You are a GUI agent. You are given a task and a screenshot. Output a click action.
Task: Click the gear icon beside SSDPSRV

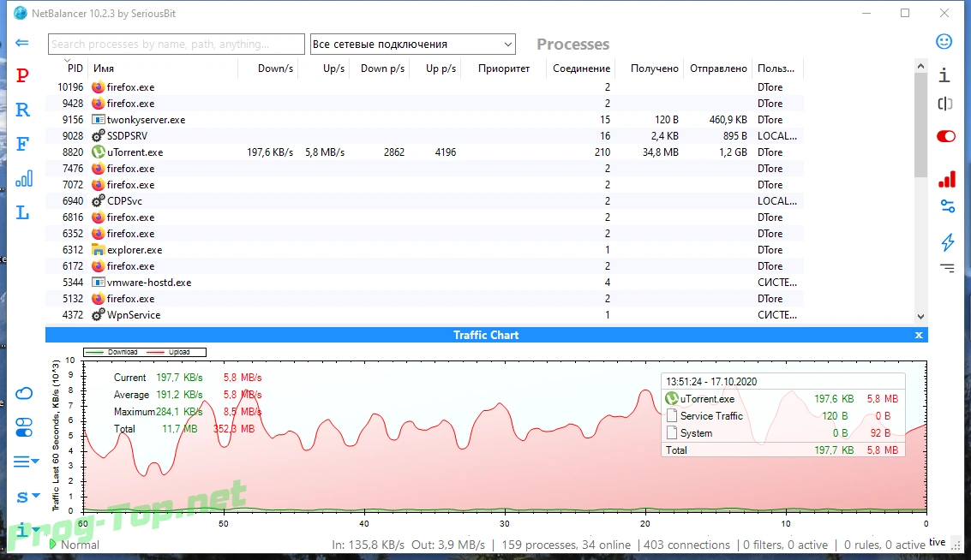click(98, 135)
